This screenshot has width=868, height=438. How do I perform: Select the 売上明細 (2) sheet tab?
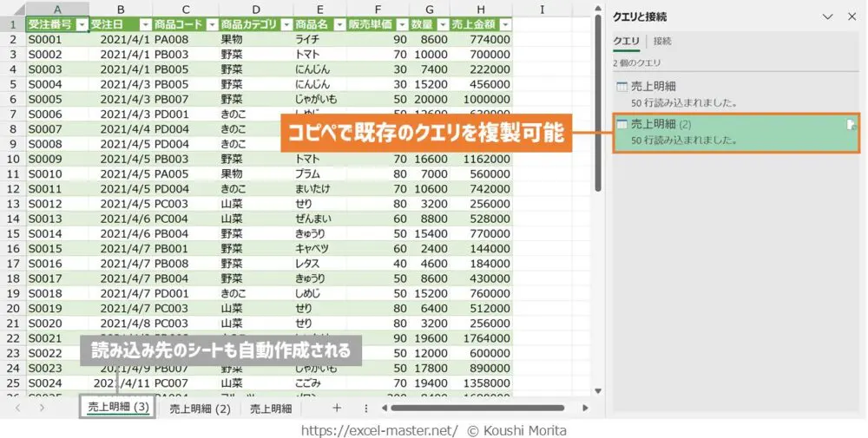click(x=200, y=409)
